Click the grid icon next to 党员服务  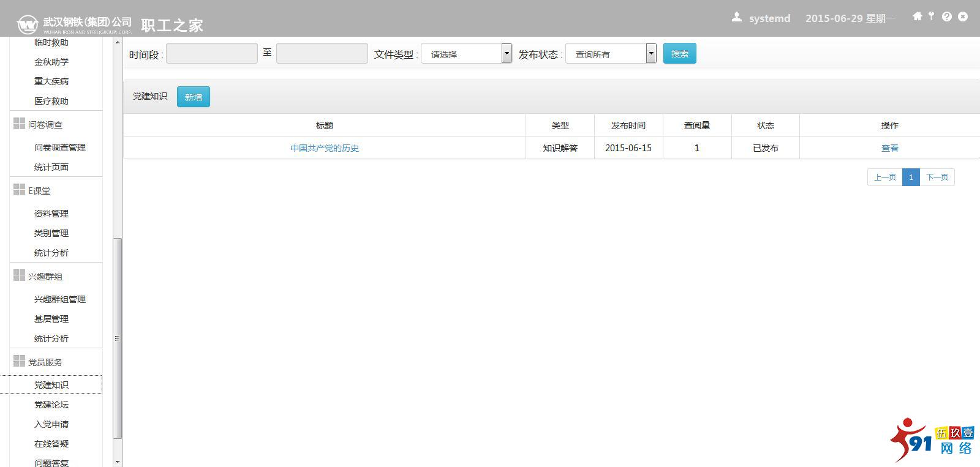tap(19, 361)
